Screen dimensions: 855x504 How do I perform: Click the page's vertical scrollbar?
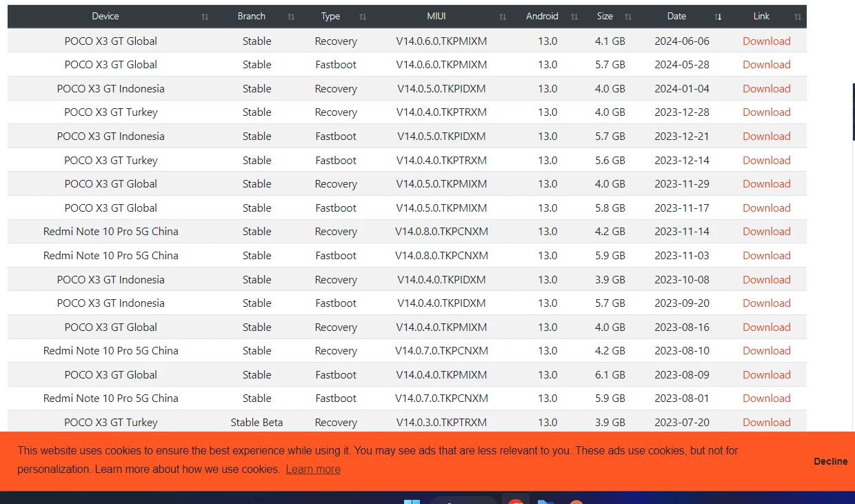[x=854, y=112]
